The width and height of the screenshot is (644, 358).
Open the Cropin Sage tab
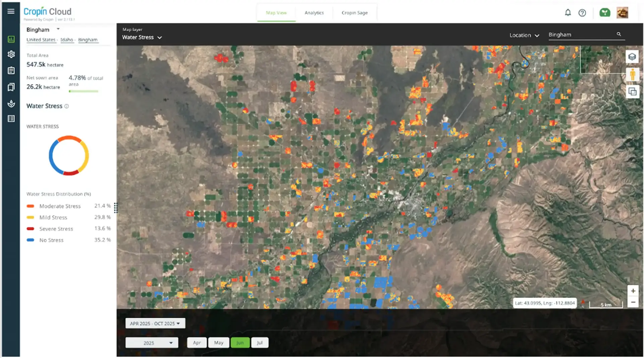click(x=355, y=13)
